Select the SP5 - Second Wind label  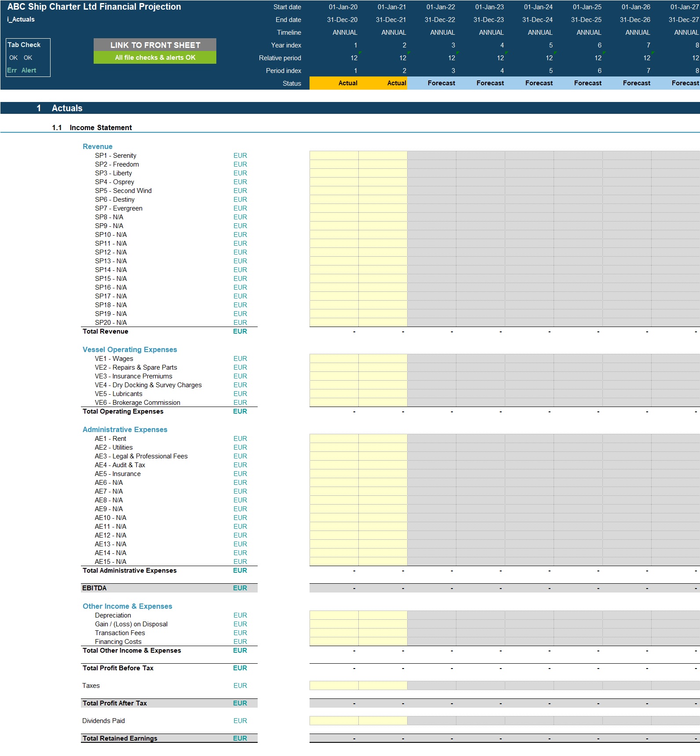(123, 191)
